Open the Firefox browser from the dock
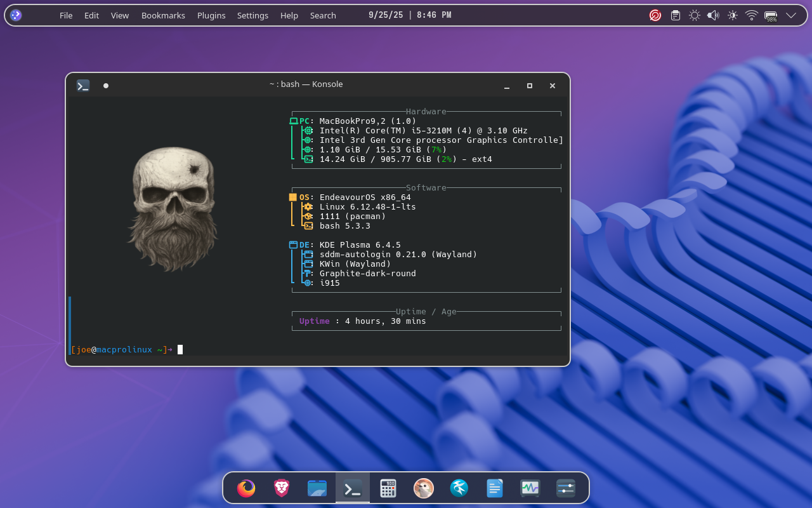Screen dimensions: 812x508 pos(246,488)
